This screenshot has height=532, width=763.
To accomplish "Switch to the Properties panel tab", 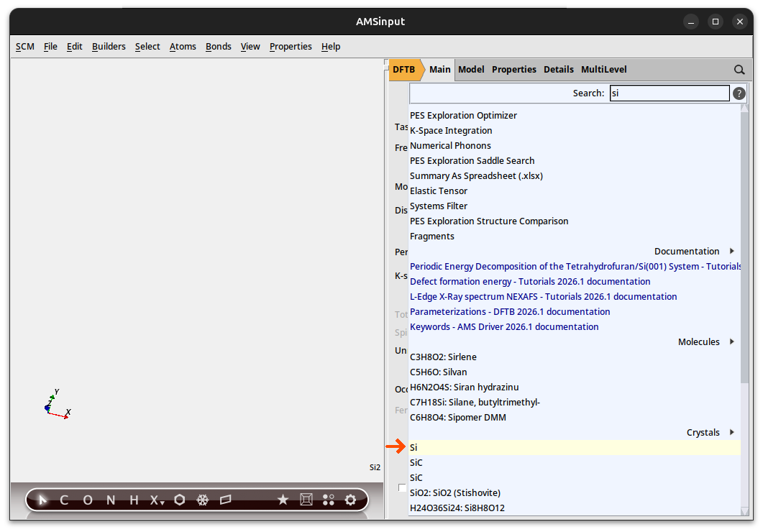I will [513, 70].
